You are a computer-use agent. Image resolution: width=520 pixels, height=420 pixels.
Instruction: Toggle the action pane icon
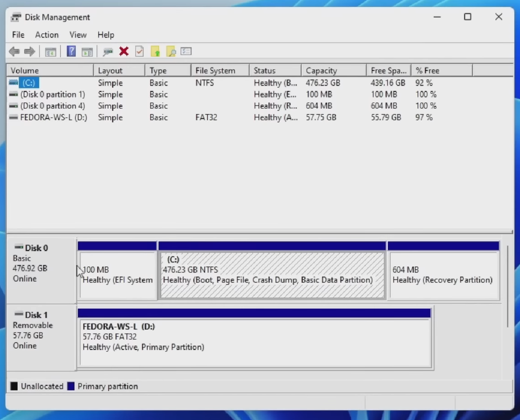87,51
